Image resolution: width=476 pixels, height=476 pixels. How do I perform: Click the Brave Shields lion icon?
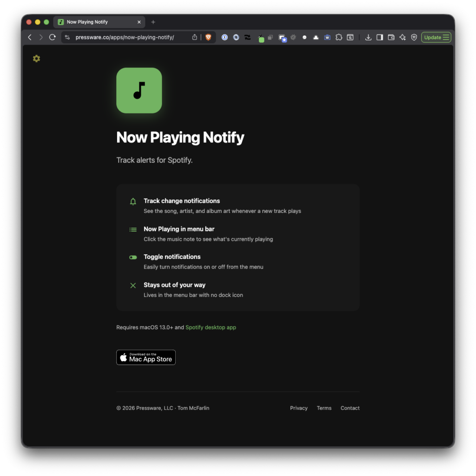point(208,37)
